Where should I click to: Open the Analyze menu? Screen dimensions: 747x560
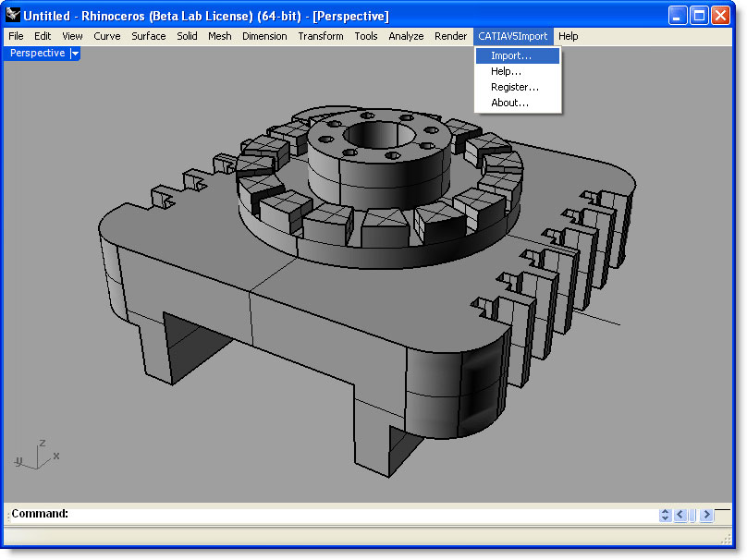pyautogui.click(x=407, y=36)
